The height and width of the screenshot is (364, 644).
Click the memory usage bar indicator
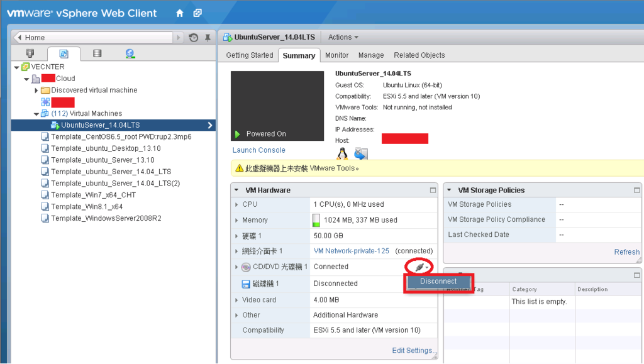coord(316,221)
